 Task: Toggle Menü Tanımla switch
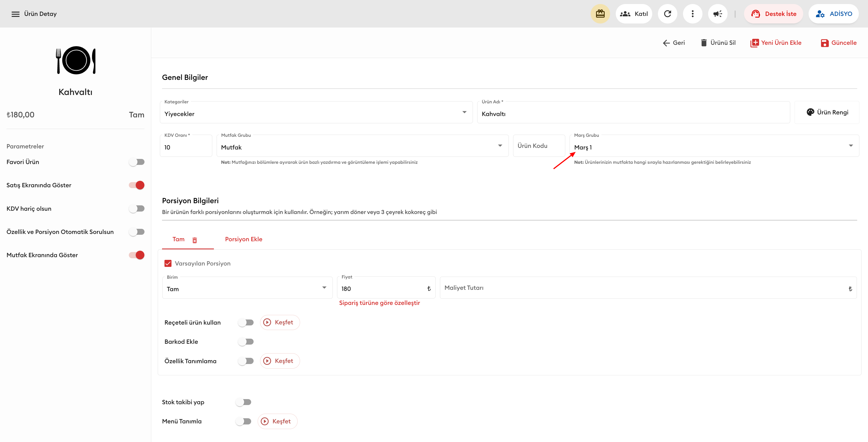243,421
